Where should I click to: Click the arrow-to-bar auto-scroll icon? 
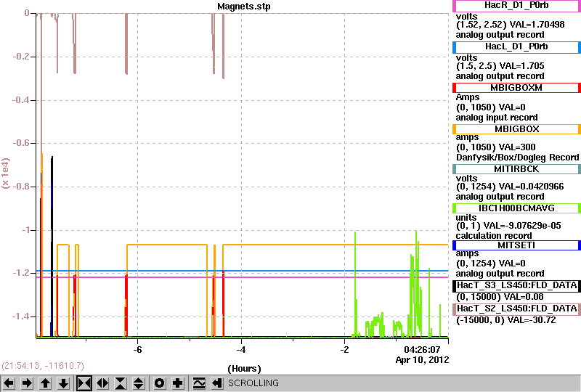217,383
